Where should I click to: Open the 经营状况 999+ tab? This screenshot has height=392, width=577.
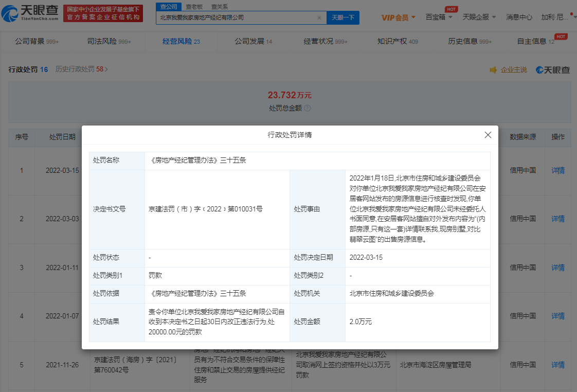(326, 42)
